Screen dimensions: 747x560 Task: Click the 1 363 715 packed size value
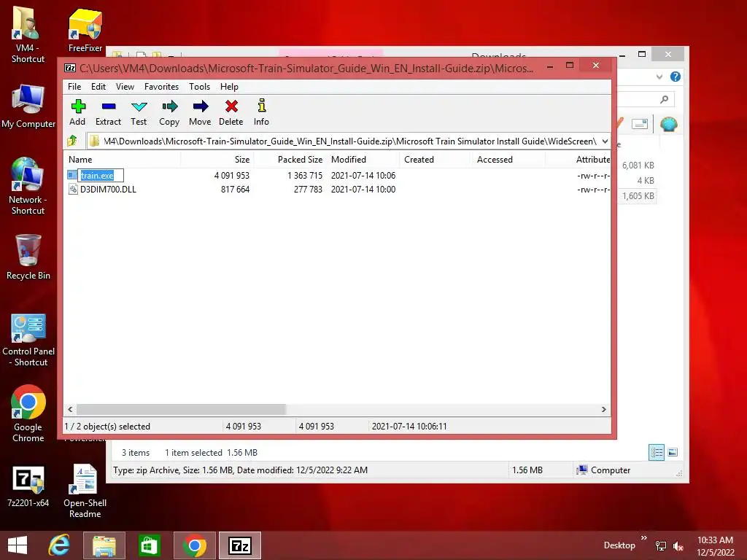pos(305,175)
